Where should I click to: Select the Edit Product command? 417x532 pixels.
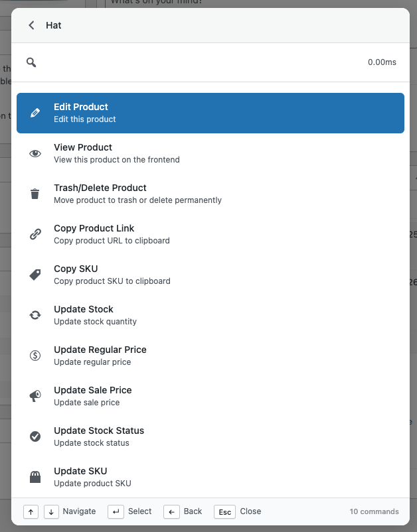[210, 113]
